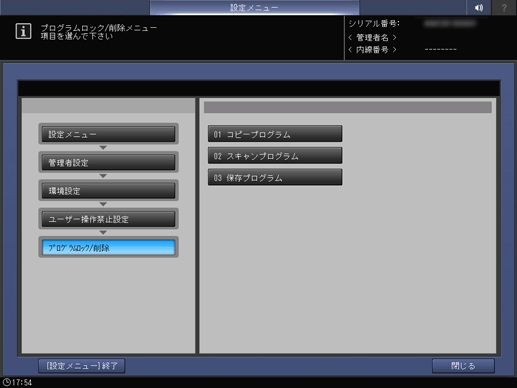Click the プログラムロック/削除メニュー message text
517x388 pixels.
click(x=99, y=28)
